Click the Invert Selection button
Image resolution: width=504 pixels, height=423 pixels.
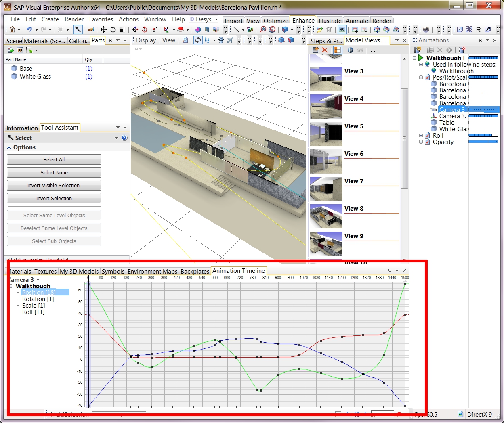pos(54,199)
